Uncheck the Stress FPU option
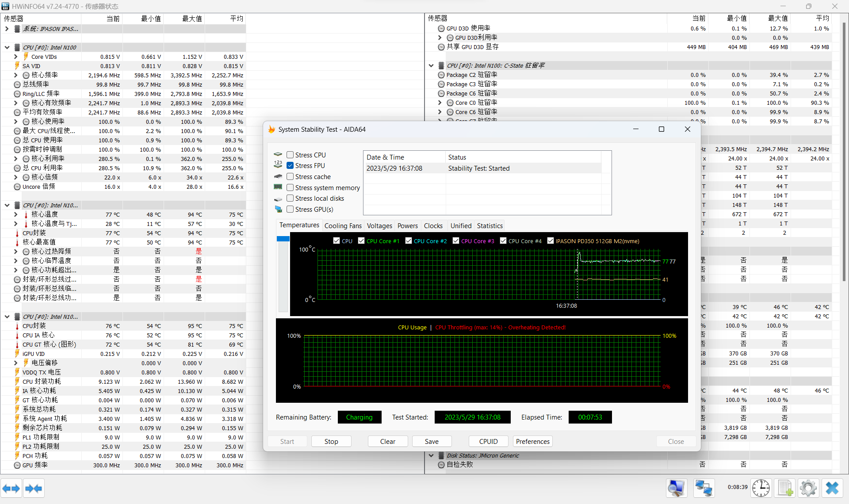Viewport: 849px width, 504px height. 290,165
